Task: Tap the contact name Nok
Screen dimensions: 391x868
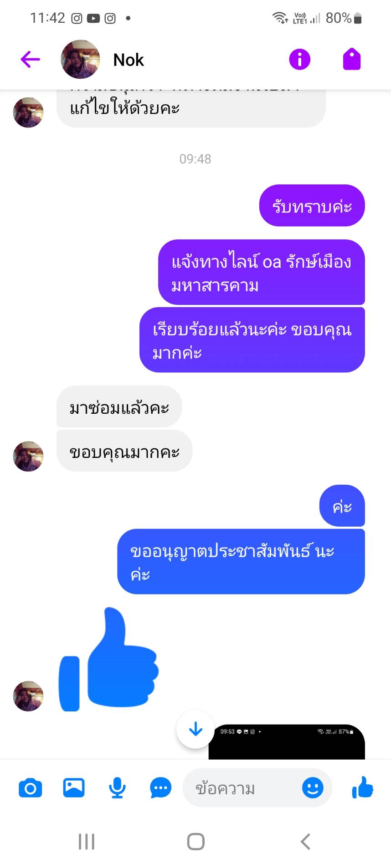Action: (x=129, y=60)
